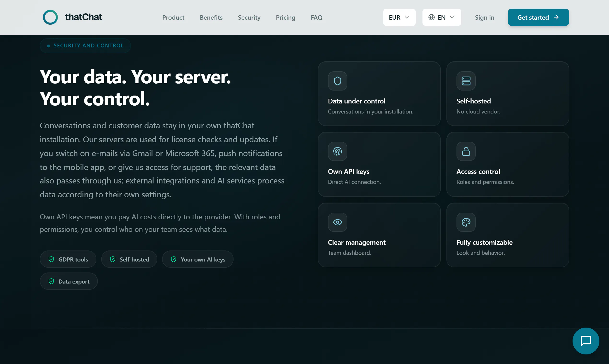Click 'Conversations in your installation.' text
Viewport: 609px width, 364px height.
coord(371,112)
